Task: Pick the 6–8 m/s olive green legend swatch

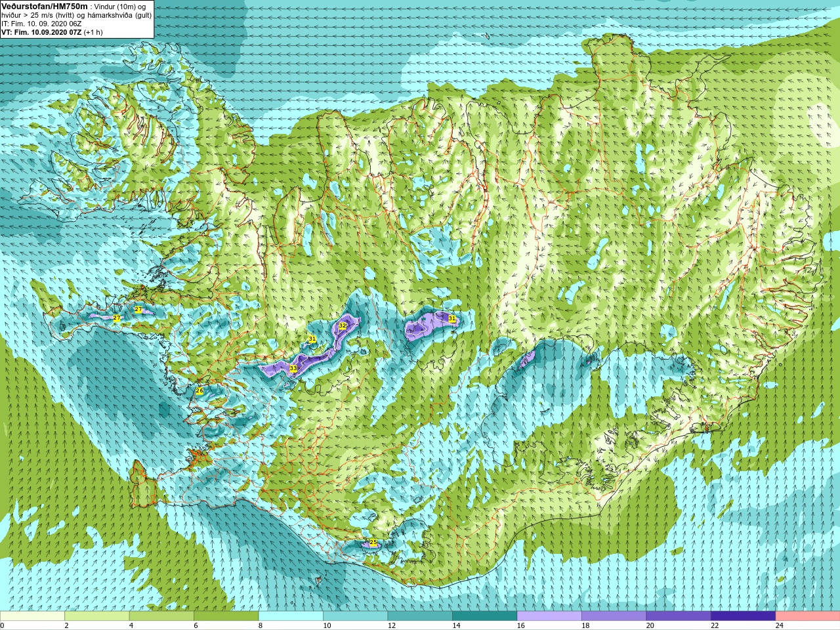Action: pos(226,616)
